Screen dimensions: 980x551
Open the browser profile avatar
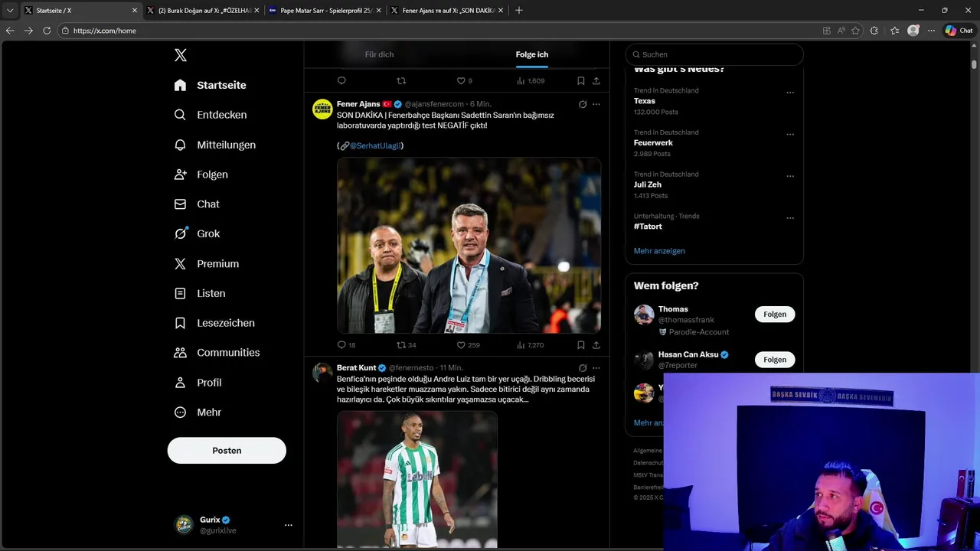(x=913, y=31)
